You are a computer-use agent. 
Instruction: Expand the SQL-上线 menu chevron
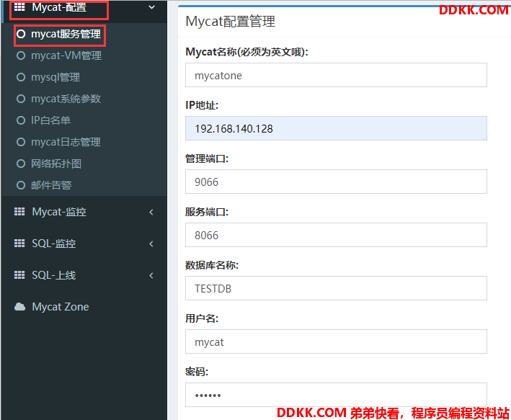[x=151, y=275]
